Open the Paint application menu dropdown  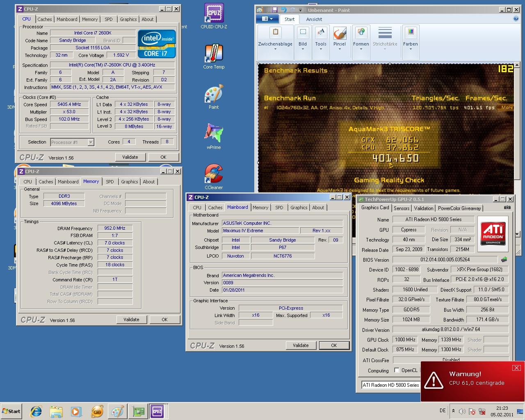(267, 19)
